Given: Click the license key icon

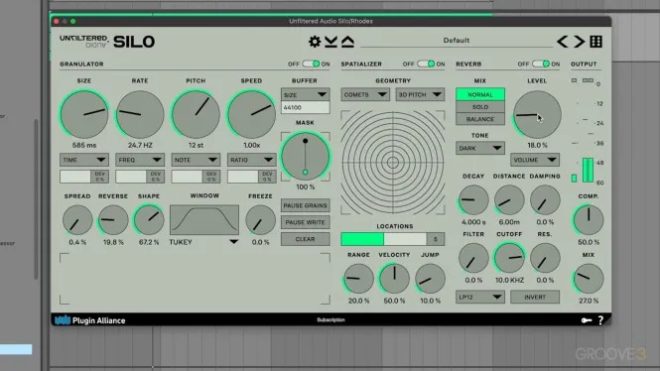Looking at the screenshot, I should [x=586, y=320].
